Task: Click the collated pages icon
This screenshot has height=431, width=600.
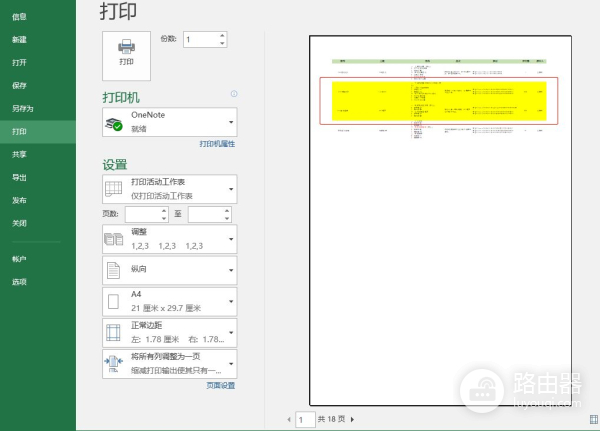Action: pyautogui.click(x=114, y=239)
